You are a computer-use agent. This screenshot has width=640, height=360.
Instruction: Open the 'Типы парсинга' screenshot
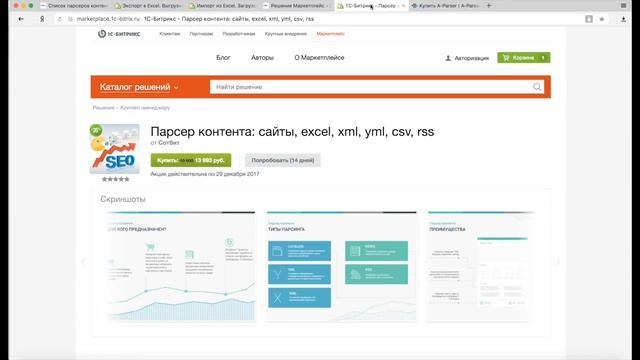[342, 267]
